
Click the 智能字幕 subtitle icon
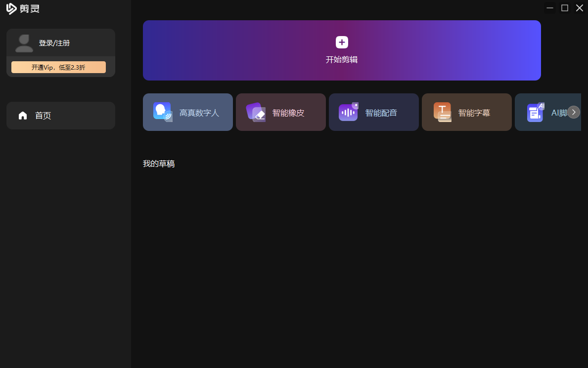pyautogui.click(x=442, y=112)
